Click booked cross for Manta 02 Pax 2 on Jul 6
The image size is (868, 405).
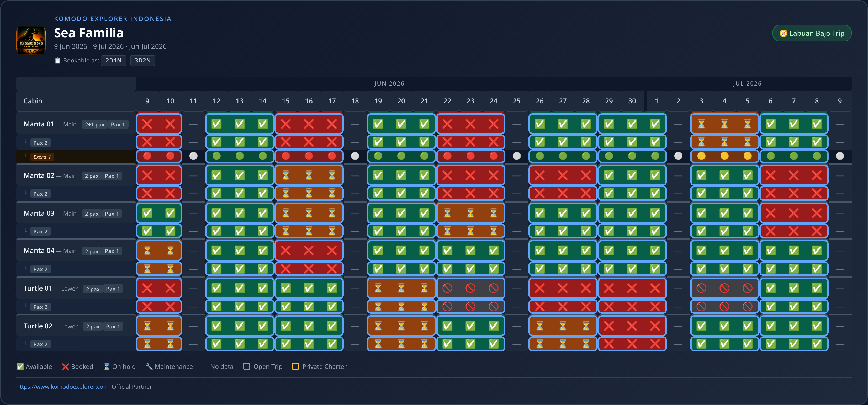click(771, 193)
